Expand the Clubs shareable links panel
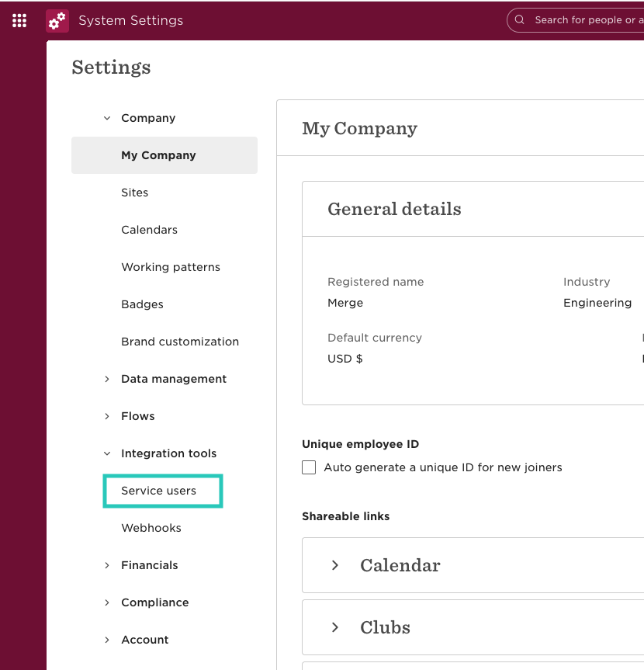The height and width of the screenshot is (670, 644). pos(335,627)
